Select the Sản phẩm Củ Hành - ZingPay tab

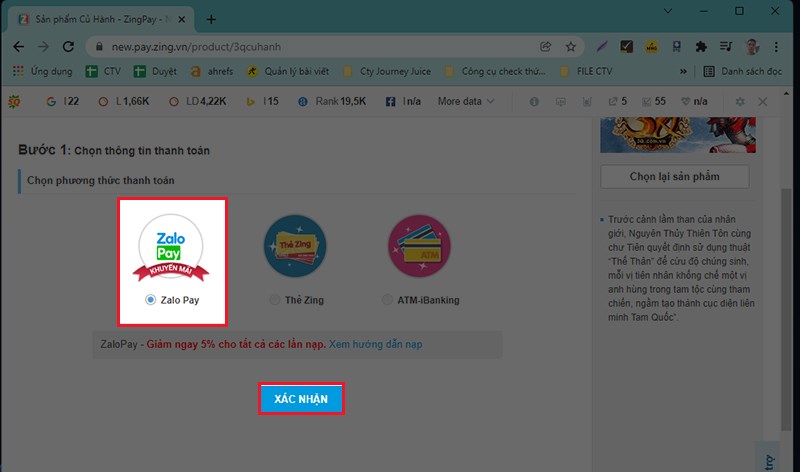[101, 19]
